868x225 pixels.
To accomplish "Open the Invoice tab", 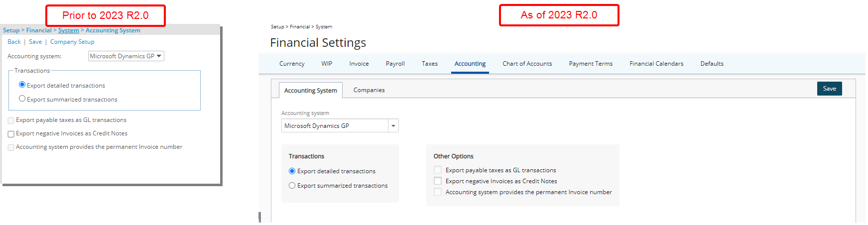I will [x=359, y=64].
